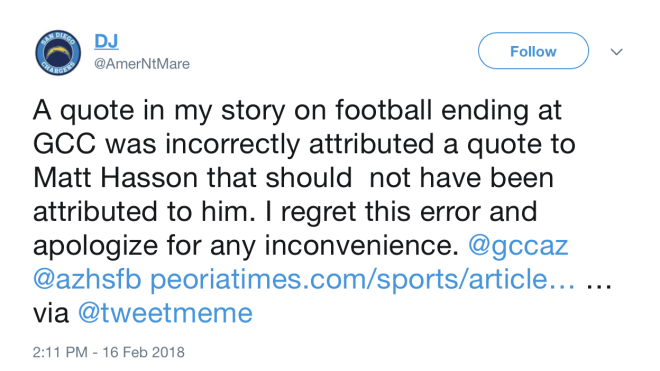Open the peoriatimes.com sports article link
Viewport: 660px width, 371px height.
coord(362,280)
